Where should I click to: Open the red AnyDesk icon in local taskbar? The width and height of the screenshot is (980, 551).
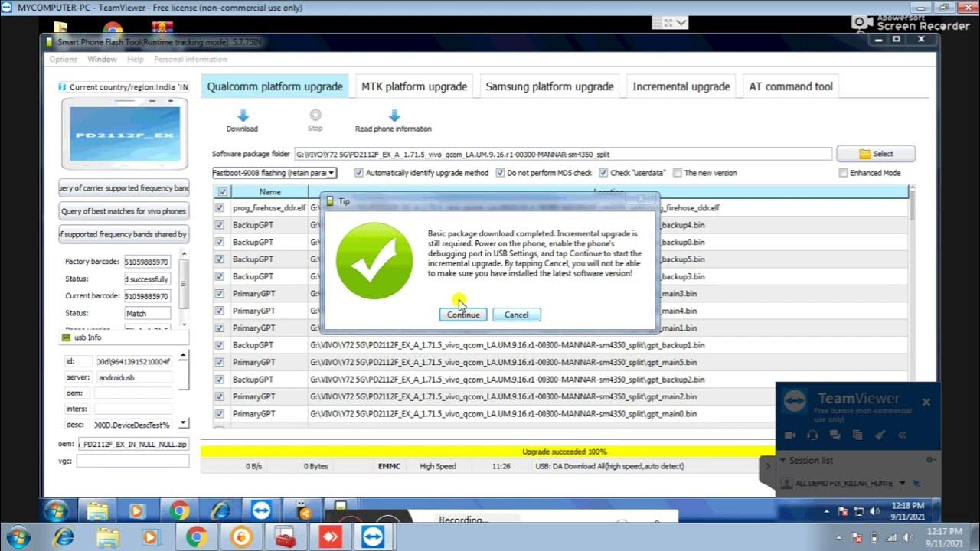tap(330, 537)
